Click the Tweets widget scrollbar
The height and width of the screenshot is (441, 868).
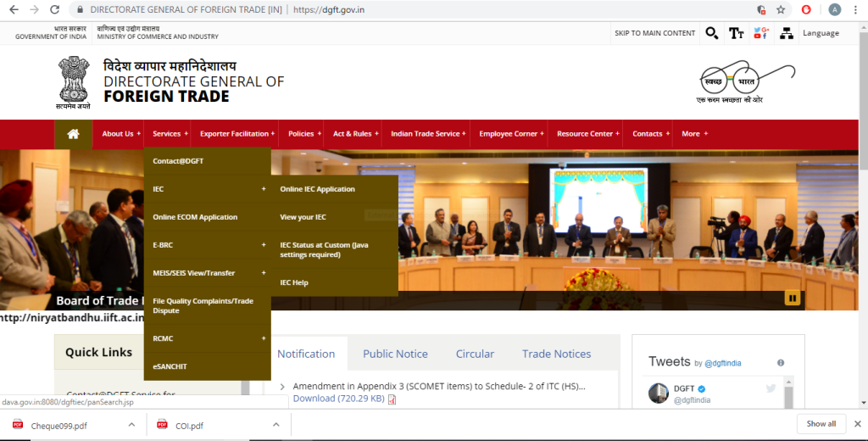click(x=789, y=394)
